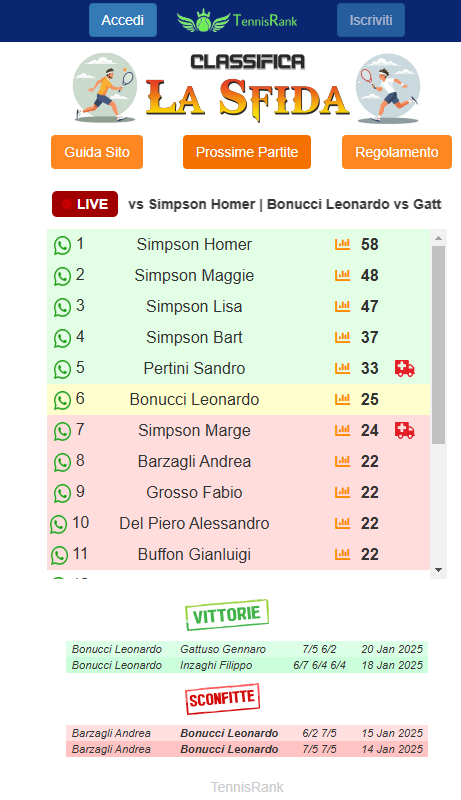Open the Guida Sito page

coord(97,152)
